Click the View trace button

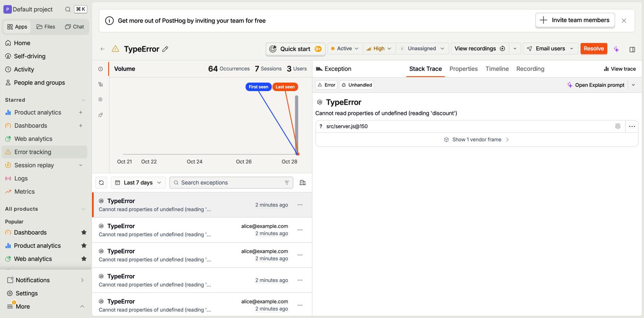point(620,69)
